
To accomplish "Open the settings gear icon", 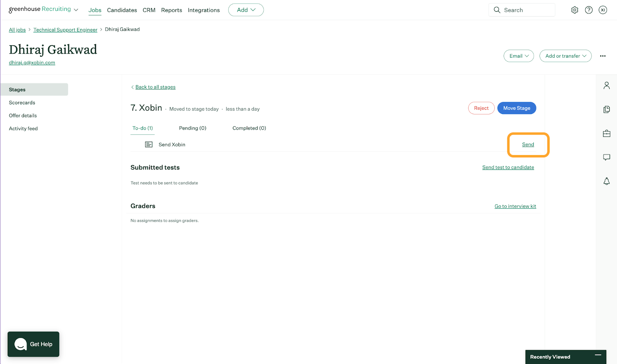I will (575, 10).
